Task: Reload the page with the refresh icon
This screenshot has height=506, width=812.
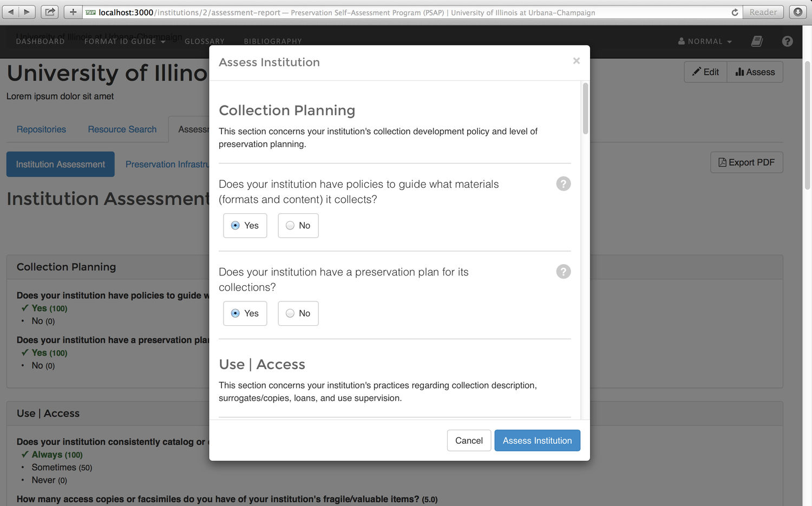Action: (x=735, y=11)
